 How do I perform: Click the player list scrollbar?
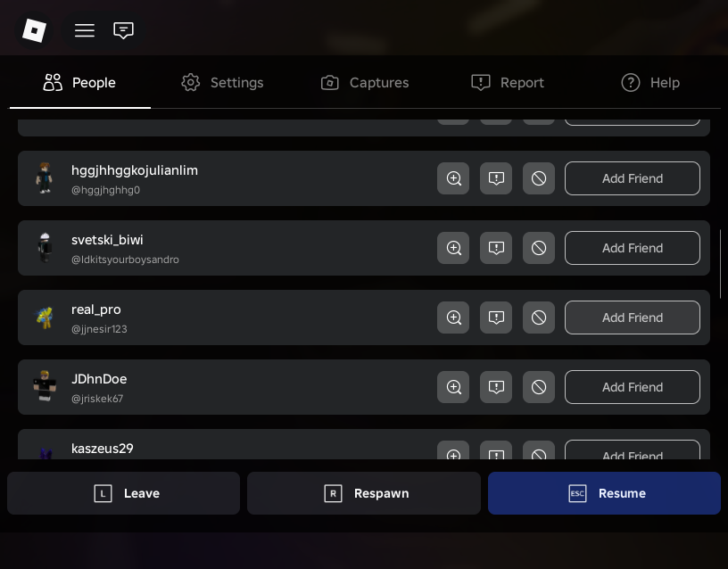click(x=720, y=264)
